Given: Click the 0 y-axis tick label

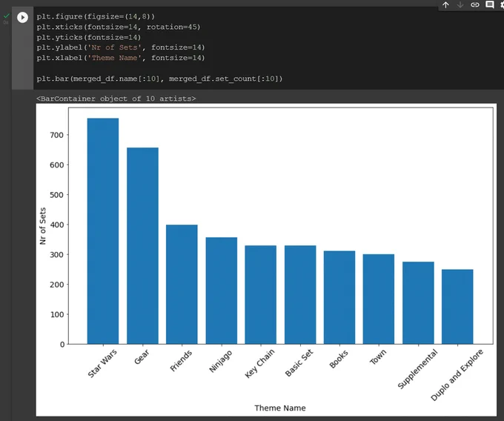Looking at the screenshot, I should pos(62,345).
